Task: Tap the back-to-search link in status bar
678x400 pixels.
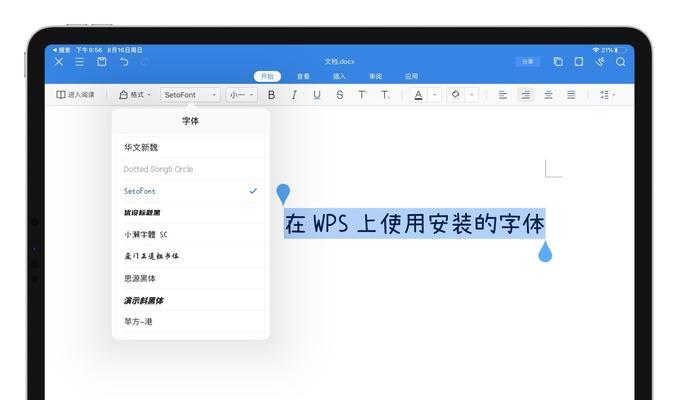Action: tap(61, 50)
